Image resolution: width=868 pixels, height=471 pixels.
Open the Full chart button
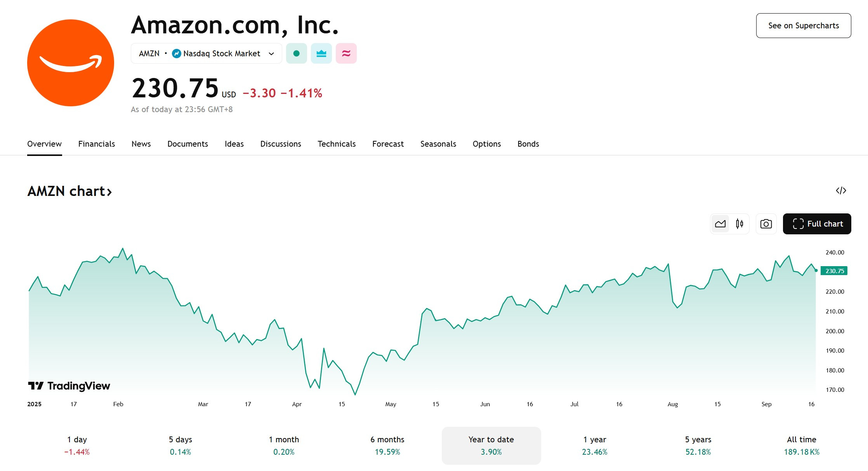pos(817,224)
